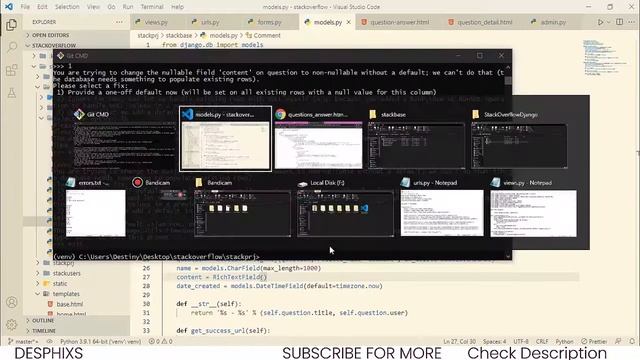Expand the stackusers folder
640x360 pixels.
[66, 273]
